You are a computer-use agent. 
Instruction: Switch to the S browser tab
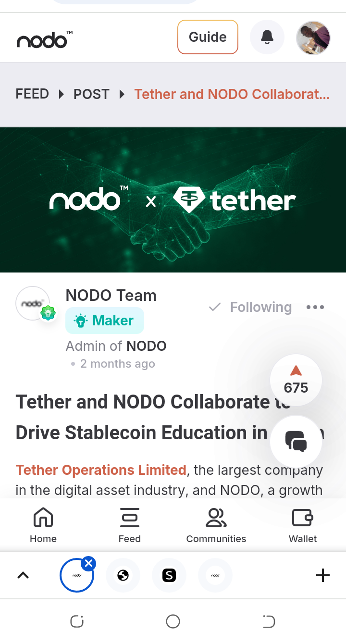[x=169, y=575]
